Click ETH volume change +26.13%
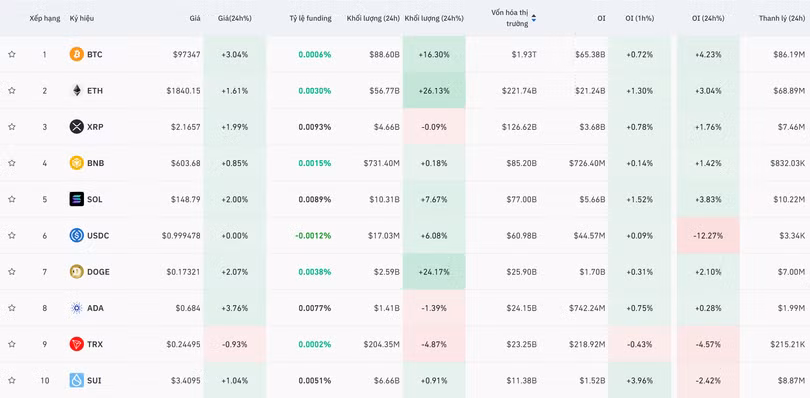810x398 pixels. (x=434, y=90)
